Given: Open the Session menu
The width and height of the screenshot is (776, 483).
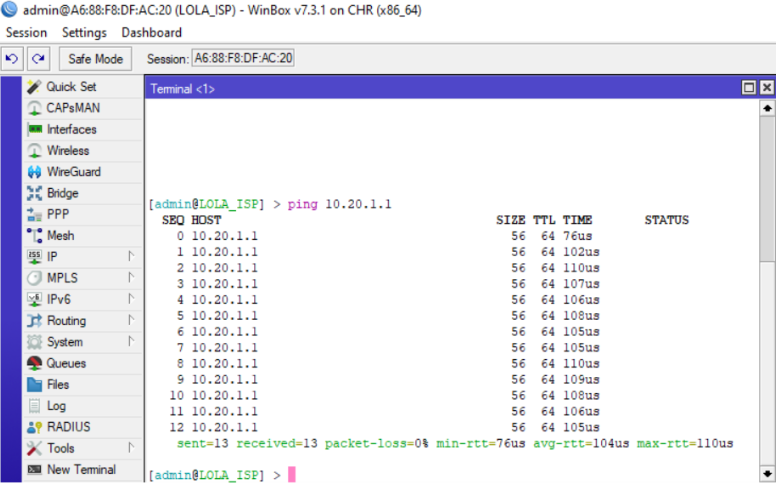Looking at the screenshot, I should [x=26, y=33].
